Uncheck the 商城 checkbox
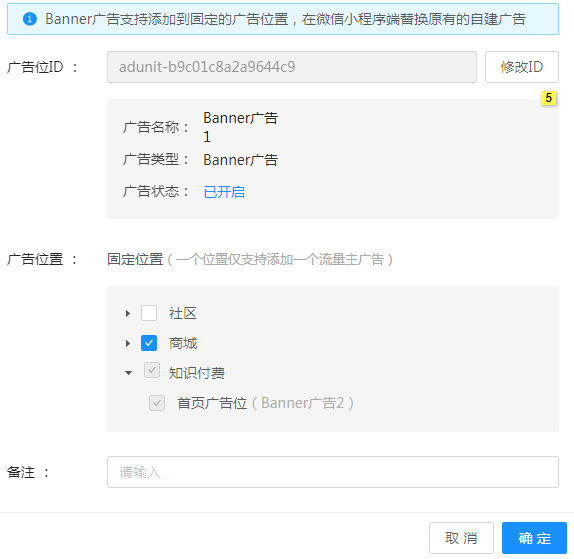 (x=149, y=343)
